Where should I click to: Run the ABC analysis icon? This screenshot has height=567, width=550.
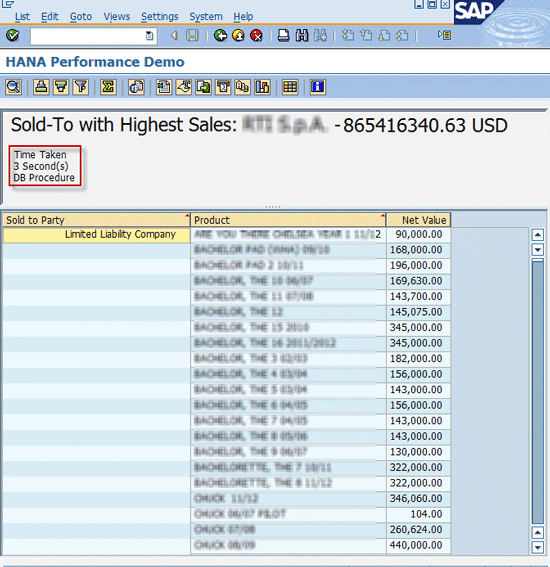(x=243, y=87)
